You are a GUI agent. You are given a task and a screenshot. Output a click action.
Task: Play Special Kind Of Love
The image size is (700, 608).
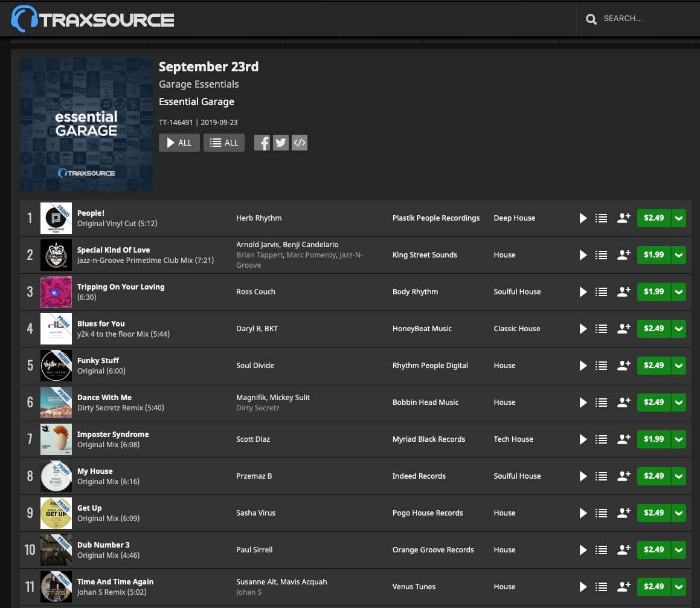pyautogui.click(x=583, y=255)
